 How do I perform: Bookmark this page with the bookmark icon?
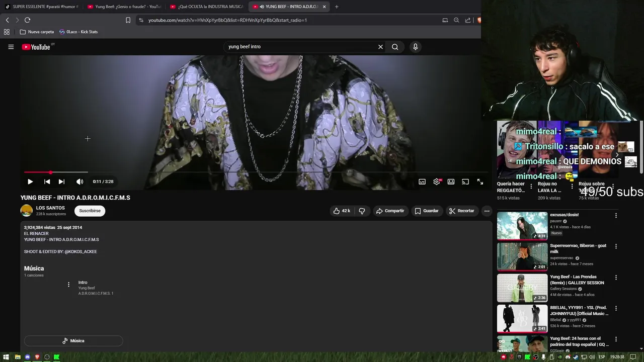[128, 20]
